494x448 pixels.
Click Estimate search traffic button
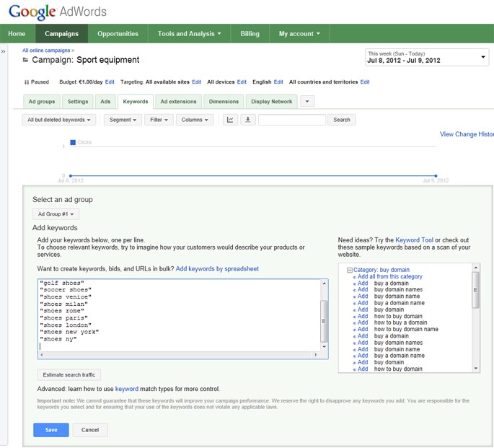pos(69,375)
